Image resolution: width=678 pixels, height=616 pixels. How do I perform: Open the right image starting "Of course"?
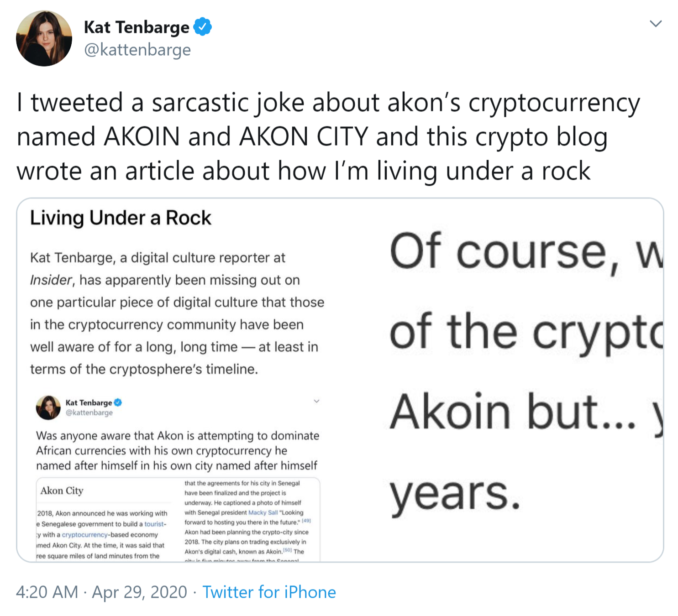[x=525, y=374]
